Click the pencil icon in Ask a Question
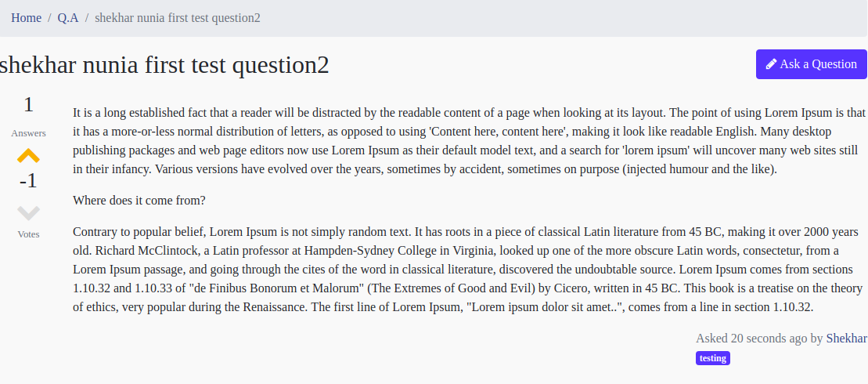 pos(771,64)
